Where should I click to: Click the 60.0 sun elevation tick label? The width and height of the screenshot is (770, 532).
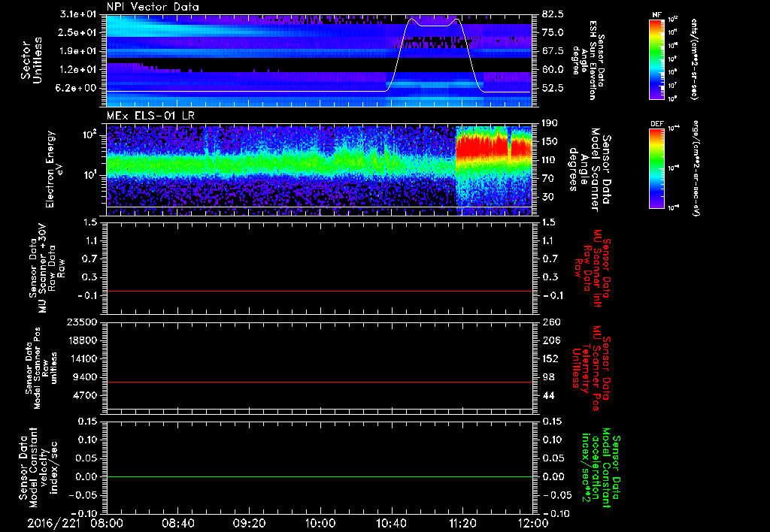point(553,70)
